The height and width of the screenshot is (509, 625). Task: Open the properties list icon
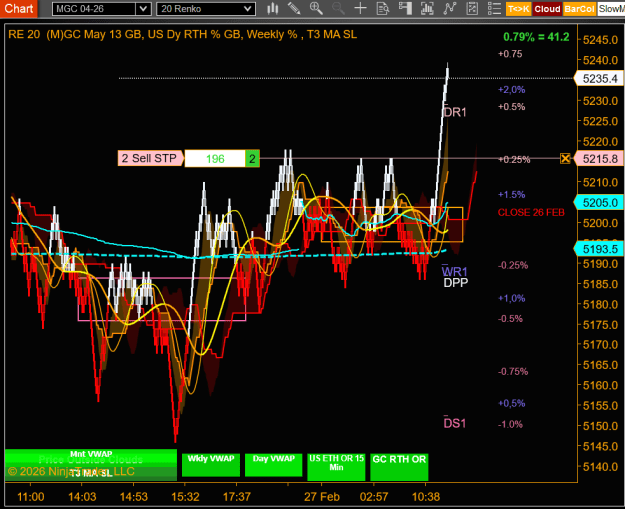494,8
